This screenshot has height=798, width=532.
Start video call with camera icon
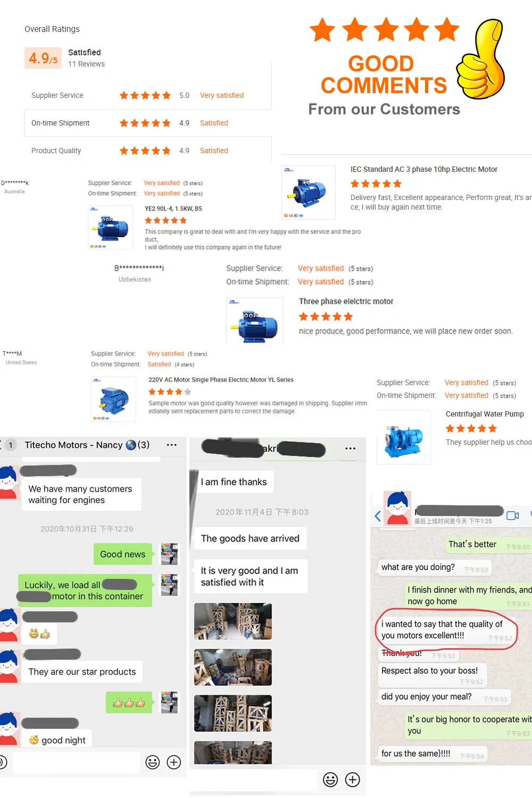(513, 516)
